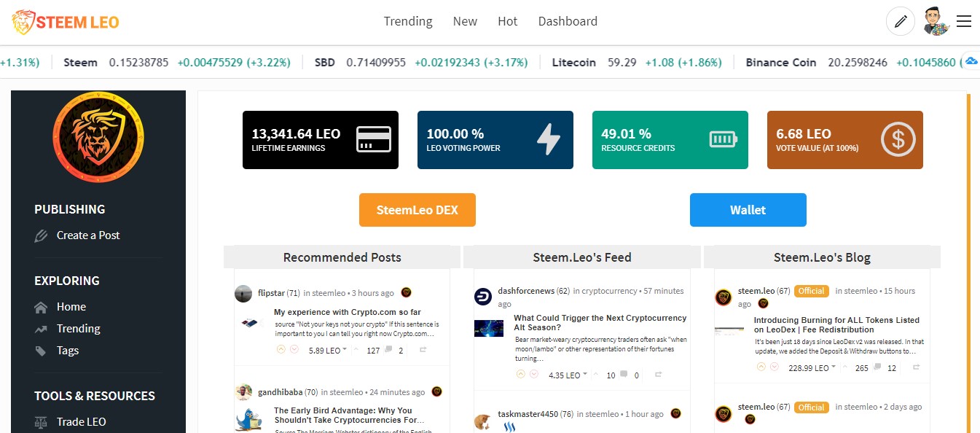Click the LEO Voting Power card
The width and height of the screenshot is (980, 433).
(495, 140)
